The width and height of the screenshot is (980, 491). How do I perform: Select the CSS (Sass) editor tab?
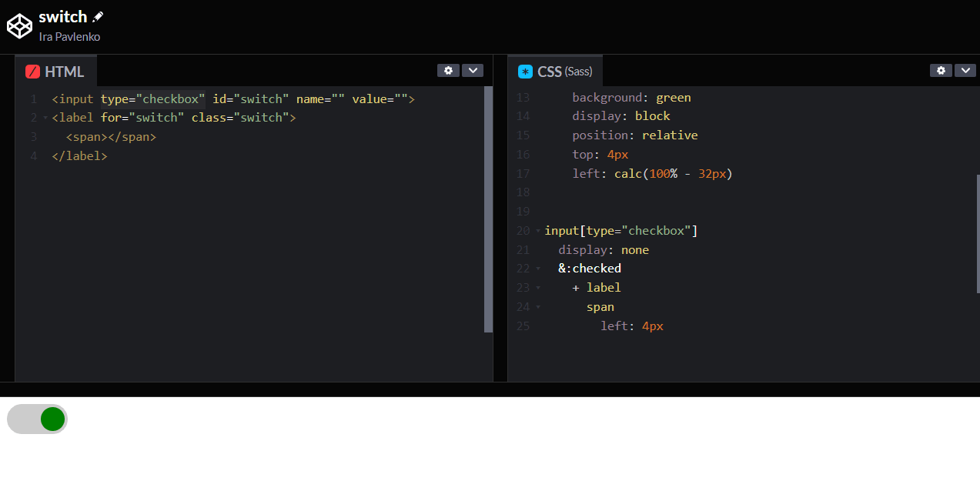click(x=555, y=72)
